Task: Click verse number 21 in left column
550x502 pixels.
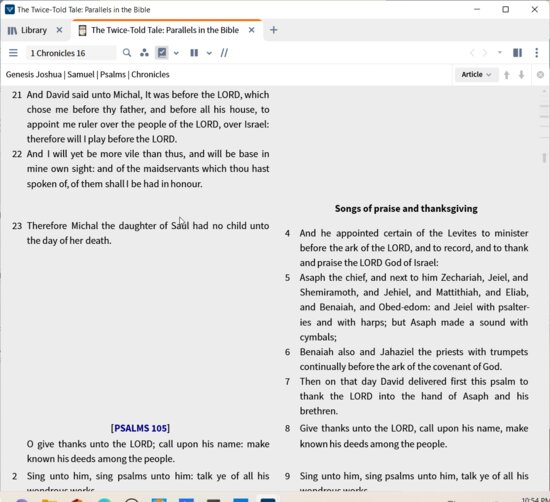Action: [x=17, y=95]
